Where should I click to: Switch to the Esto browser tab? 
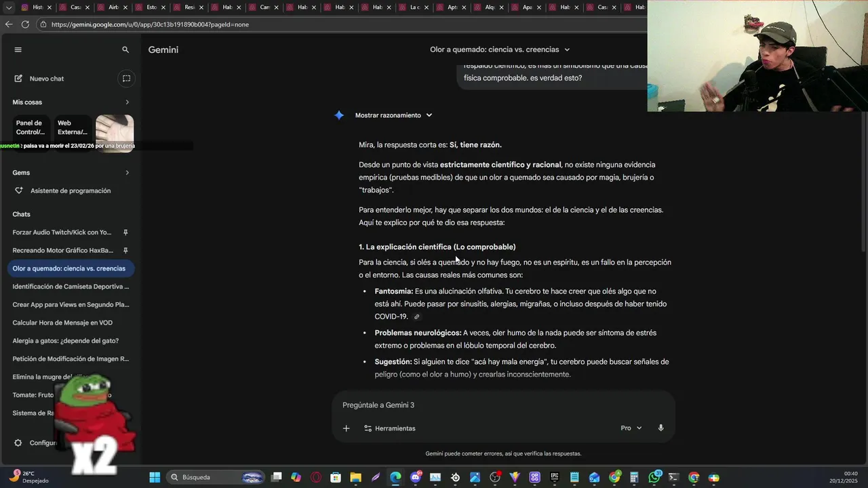tap(151, 7)
